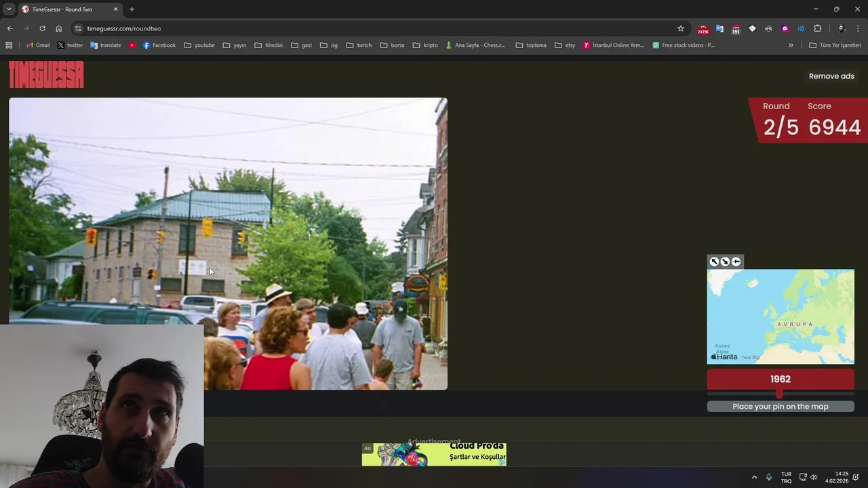Show hidden system tray icons
Screen dimensions: 868x488
[x=754, y=477]
